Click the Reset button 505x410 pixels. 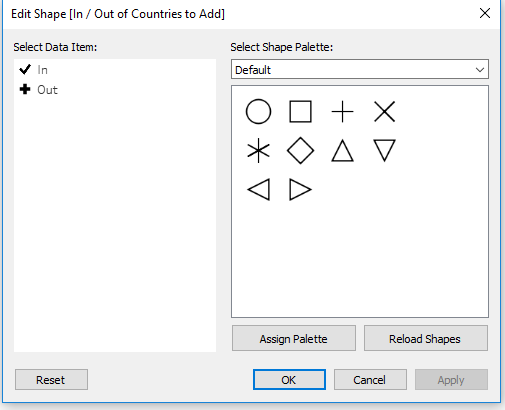click(51, 379)
